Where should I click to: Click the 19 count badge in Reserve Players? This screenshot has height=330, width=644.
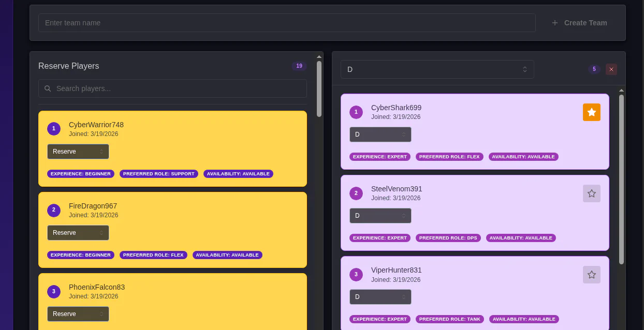tap(299, 66)
